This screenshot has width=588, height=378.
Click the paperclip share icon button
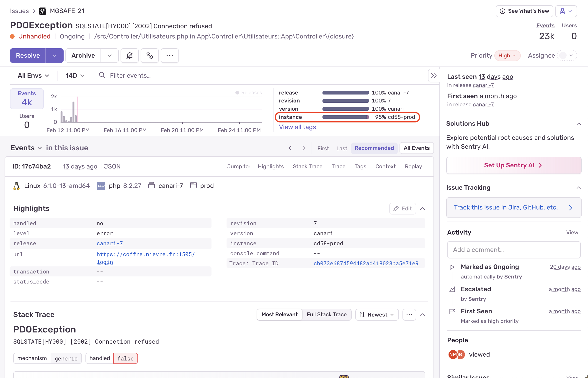coord(150,56)
